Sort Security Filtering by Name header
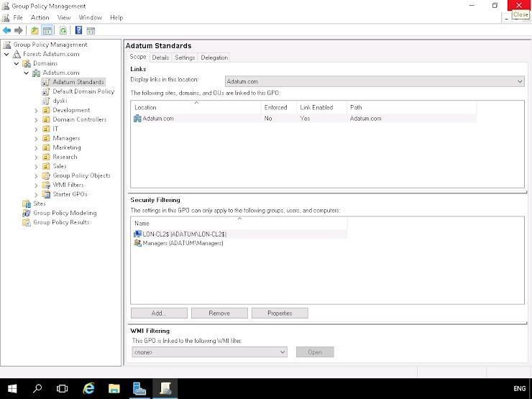The height and width of the screenshot is (399, 532). coord(239,224)
